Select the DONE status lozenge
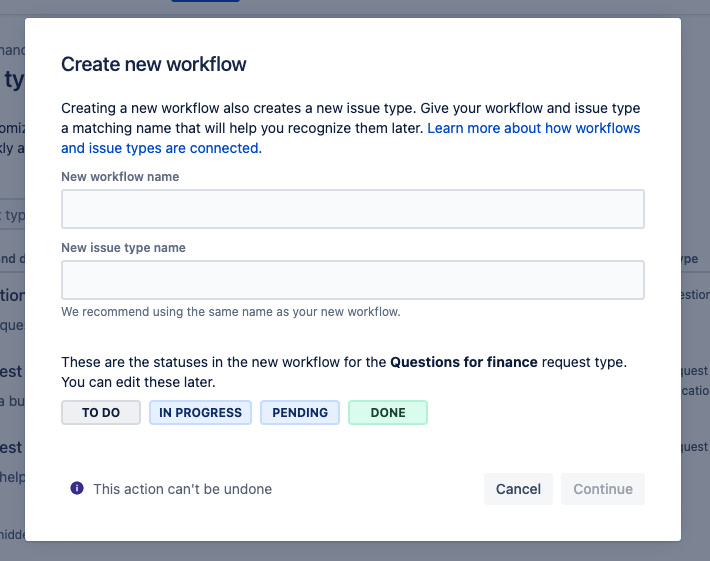Image resolution: width=710 pixels, height=561 pixels. point(388,412)
